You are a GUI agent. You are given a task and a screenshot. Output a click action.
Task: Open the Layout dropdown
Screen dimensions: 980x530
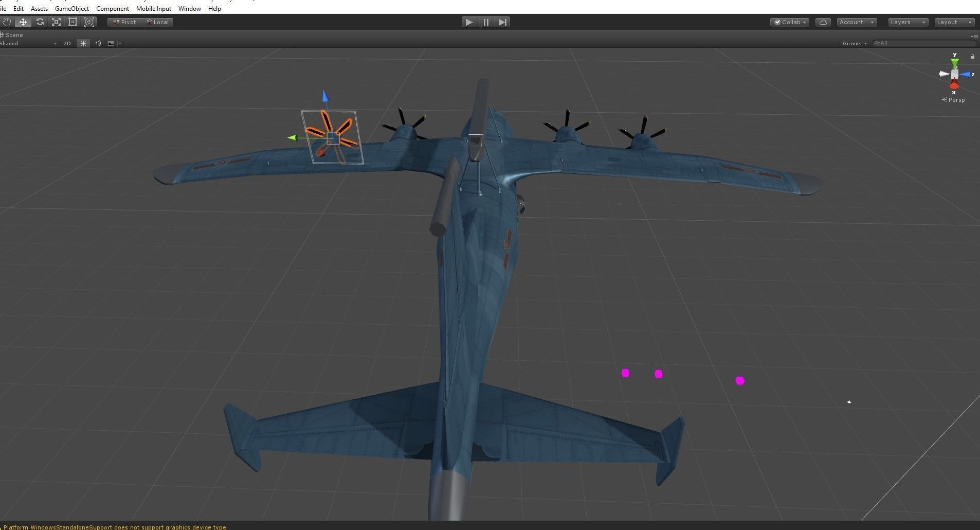(x=954, y=22)
